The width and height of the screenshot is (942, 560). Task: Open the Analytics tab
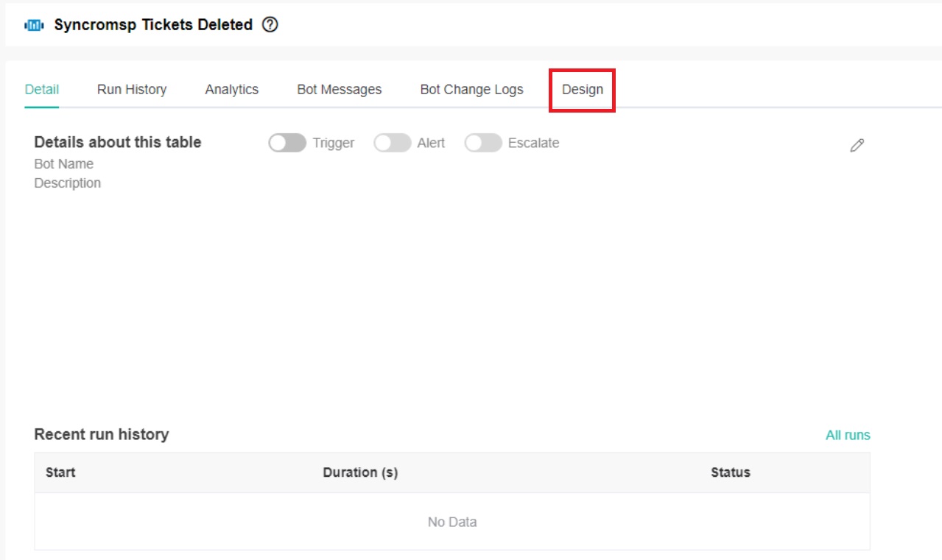pyautogui.click(x=232, y=89)
